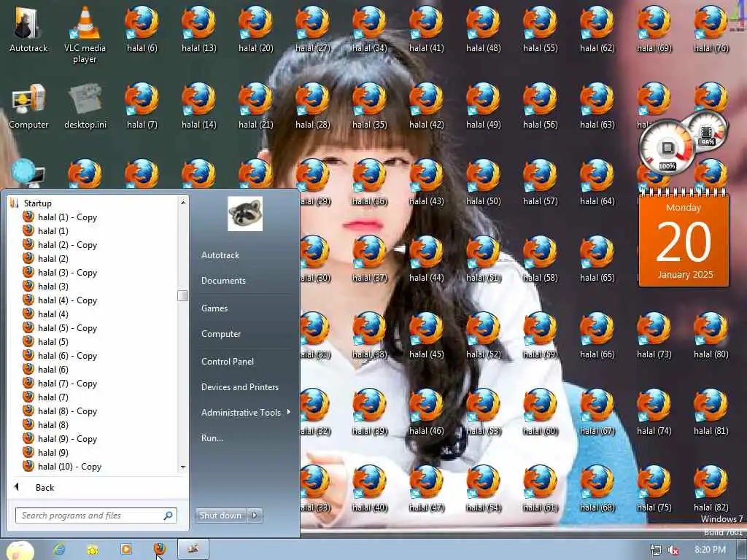The width and height of the screenshot is (747, 560).
Task: Click the raccoon user account picture
Action: (x=245, y=214)
